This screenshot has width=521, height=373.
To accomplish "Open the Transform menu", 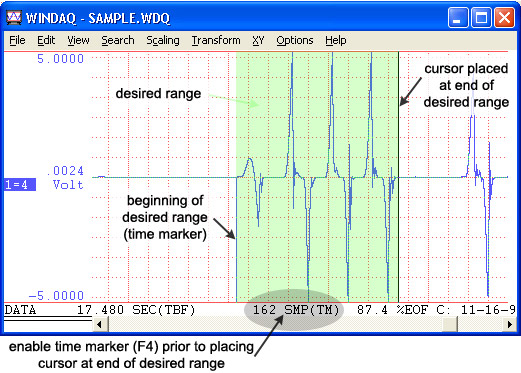I will [x=216, y=40].
